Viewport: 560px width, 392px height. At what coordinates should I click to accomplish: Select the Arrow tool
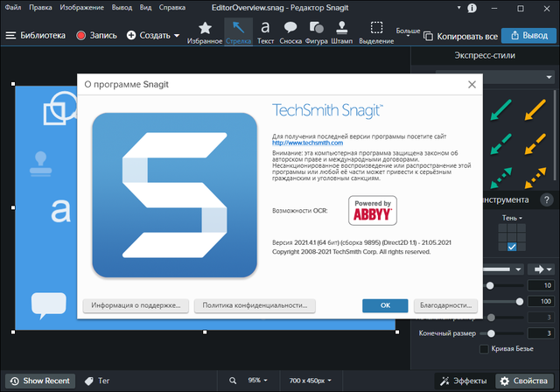[238, 32]
